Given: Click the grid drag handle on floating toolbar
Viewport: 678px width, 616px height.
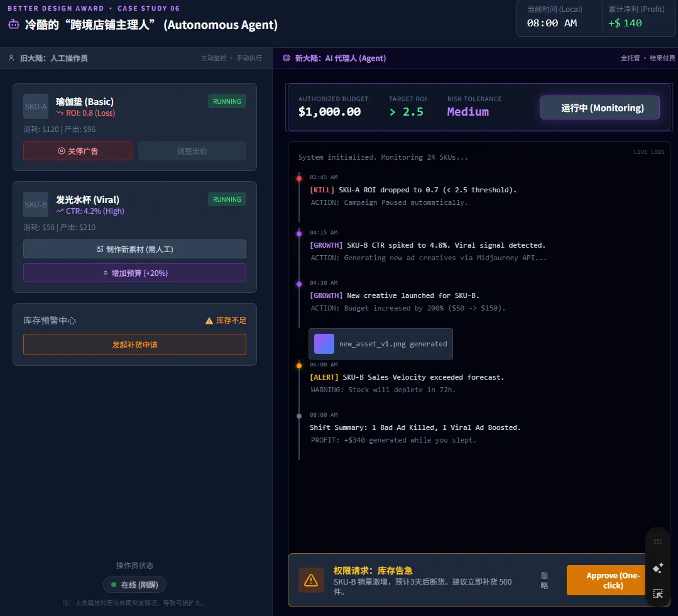Looking at the screenshot, I should [658, 542].
